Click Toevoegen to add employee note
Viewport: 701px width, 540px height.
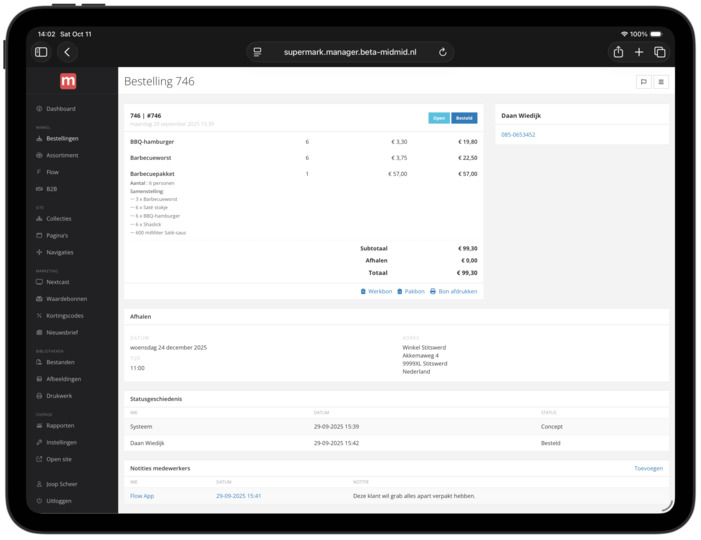(x=648, y=468)
